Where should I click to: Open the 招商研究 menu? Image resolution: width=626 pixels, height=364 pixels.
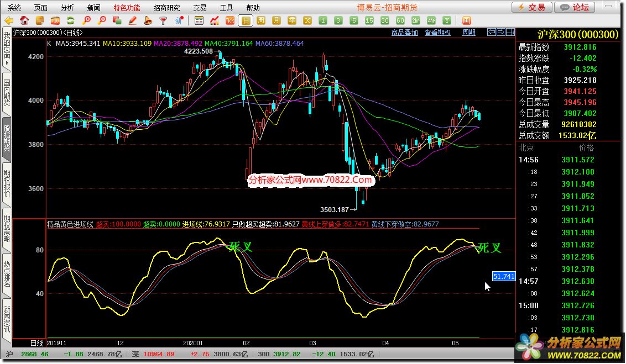(x=166, y=8)
